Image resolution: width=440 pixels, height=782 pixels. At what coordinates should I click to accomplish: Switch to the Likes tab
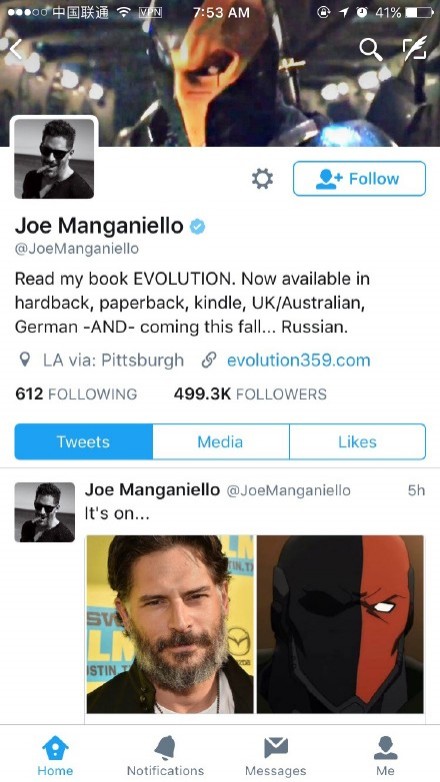[x=358, y=441]
